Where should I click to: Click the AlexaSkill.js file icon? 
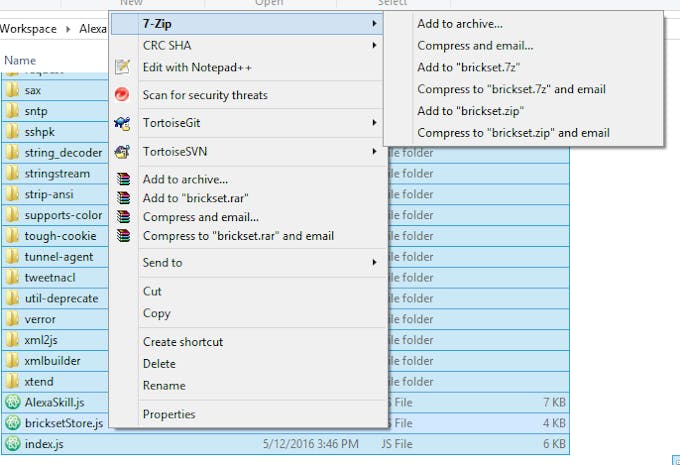pyautogui.click(x=13, y=402)
